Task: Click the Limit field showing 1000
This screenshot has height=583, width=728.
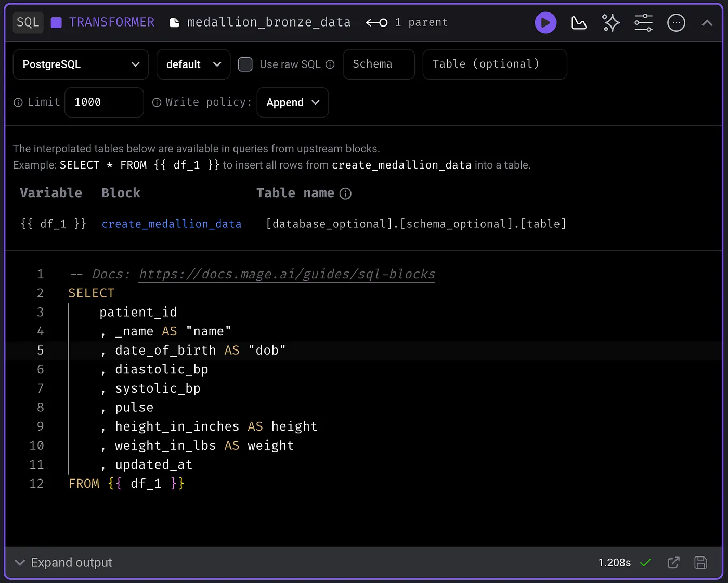Action: point(104,102)
